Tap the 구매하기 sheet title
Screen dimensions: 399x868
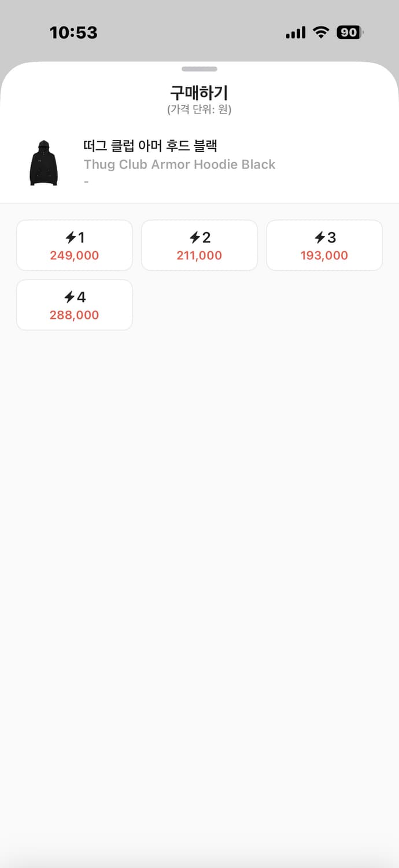pos(199,93)
